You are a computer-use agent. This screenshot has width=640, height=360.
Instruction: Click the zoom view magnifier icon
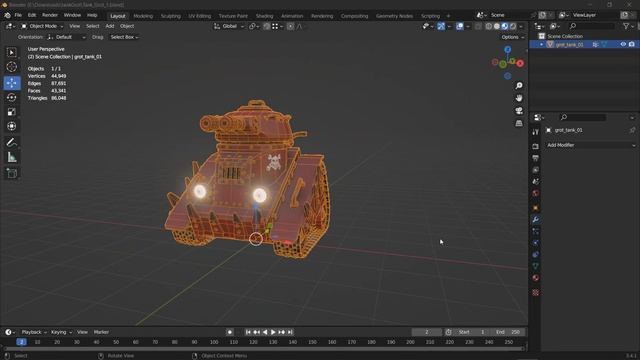coord(519,86)
